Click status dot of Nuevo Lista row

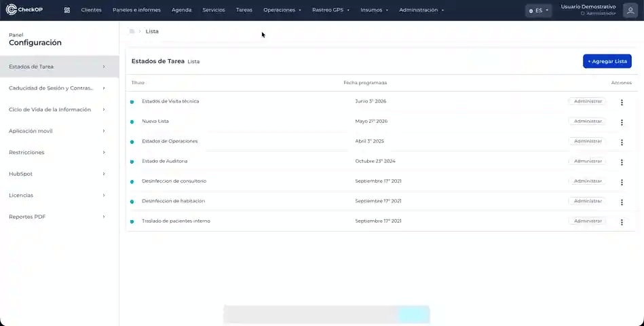point(132,122)
